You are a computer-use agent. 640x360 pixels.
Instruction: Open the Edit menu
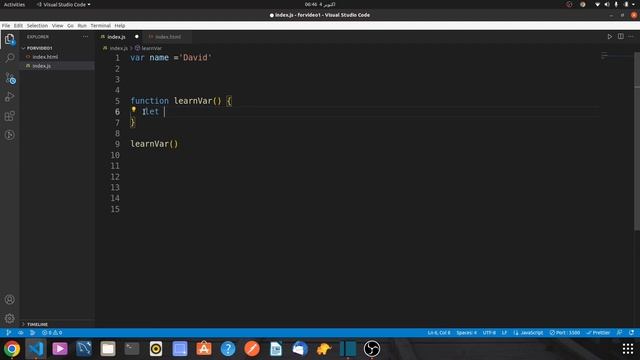tap(18, 25)
